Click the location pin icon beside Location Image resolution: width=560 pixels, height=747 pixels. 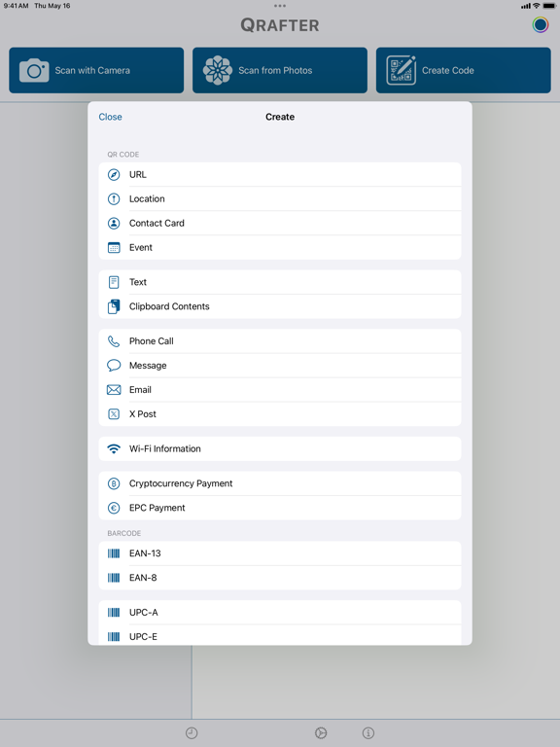(x=114, y=199)
